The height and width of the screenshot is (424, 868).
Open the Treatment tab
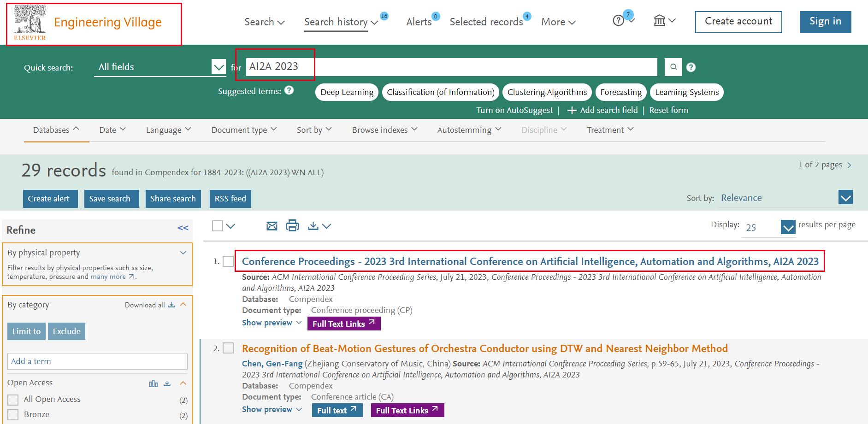tap(610, 130)
